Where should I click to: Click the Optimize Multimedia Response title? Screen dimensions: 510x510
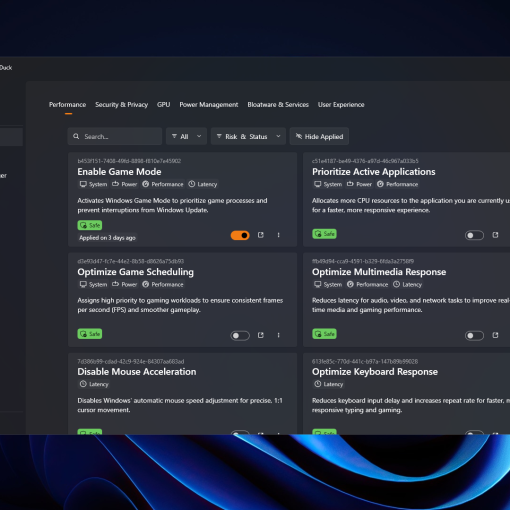(379, 272)
